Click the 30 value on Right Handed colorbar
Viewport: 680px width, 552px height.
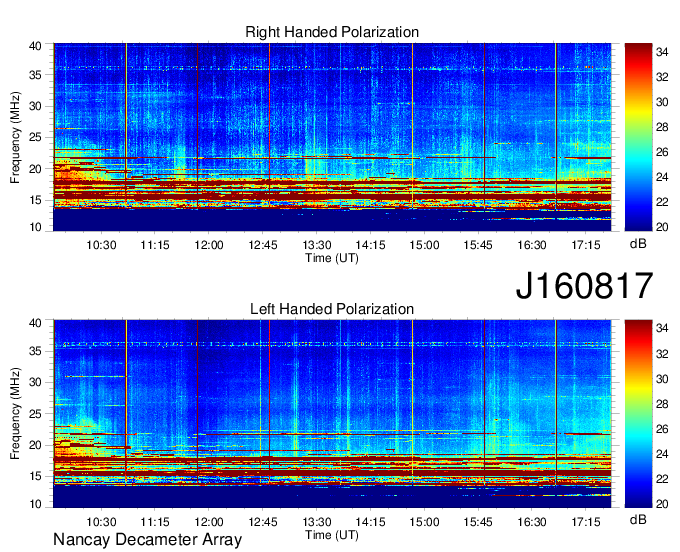point(662,102)
